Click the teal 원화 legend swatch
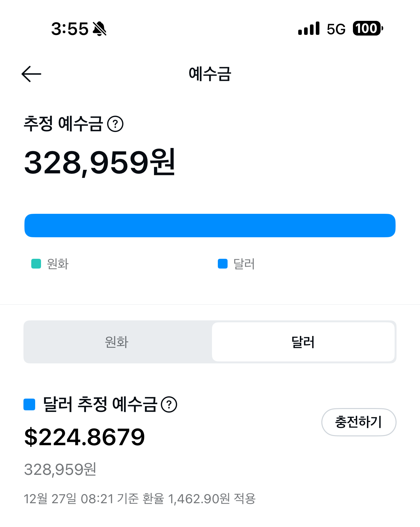 (x=36, y=264)
